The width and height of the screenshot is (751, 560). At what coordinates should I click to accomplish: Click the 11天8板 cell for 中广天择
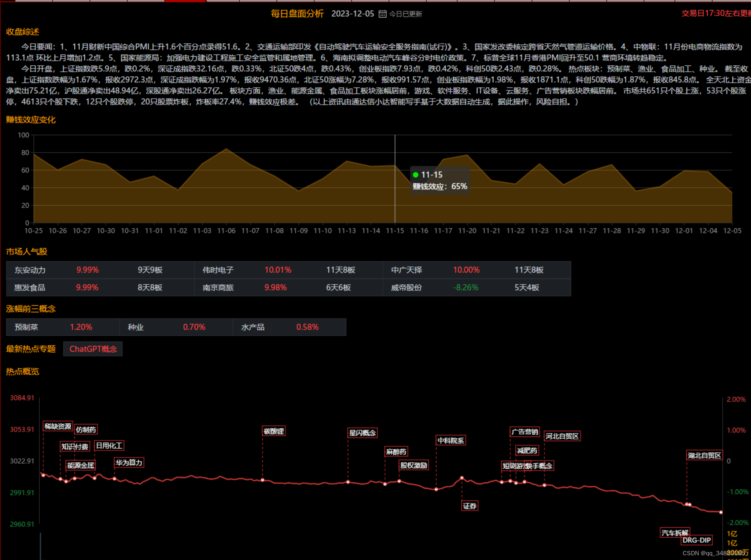click(529, 270)
